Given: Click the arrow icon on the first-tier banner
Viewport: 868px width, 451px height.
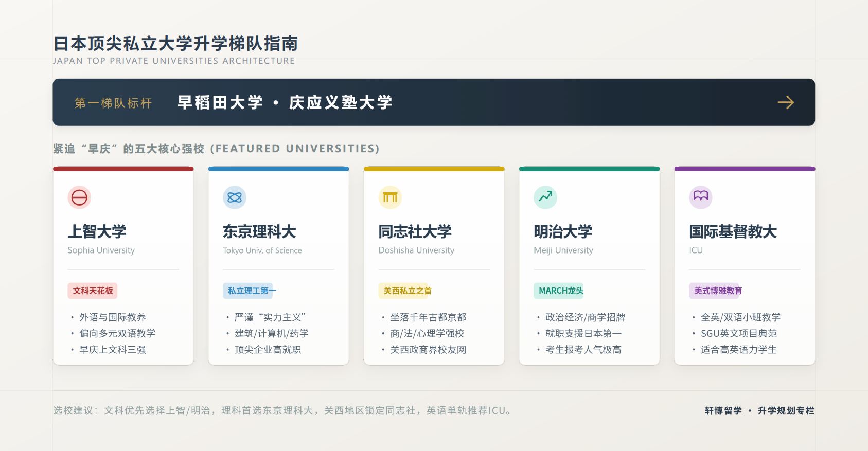Looking at the screenshot, I should (x=786, y=102).
